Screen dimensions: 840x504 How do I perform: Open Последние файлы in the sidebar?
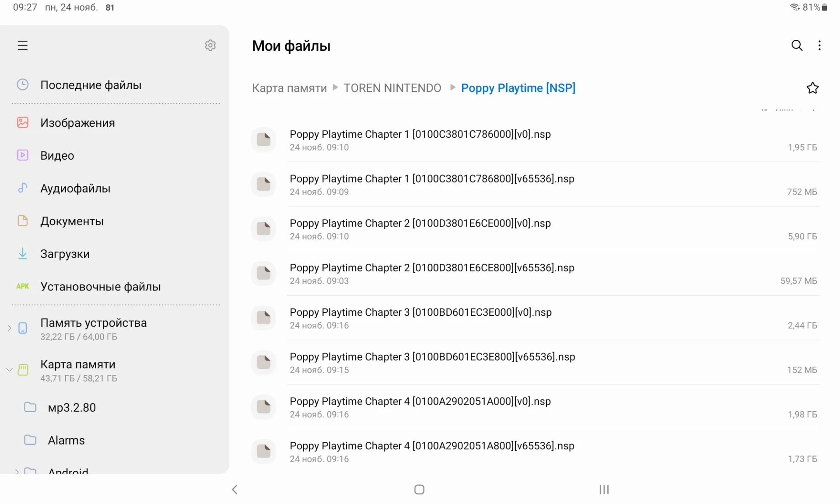click(91, 85)
